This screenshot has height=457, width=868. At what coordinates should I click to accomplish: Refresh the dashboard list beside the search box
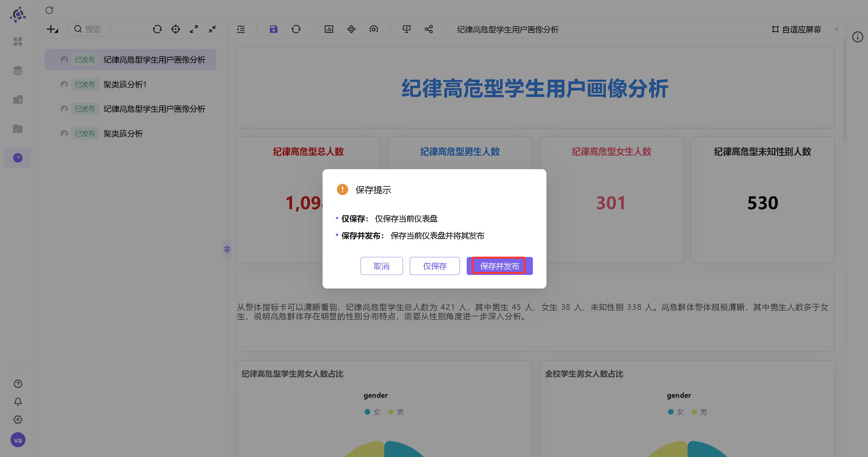[157, 29]
